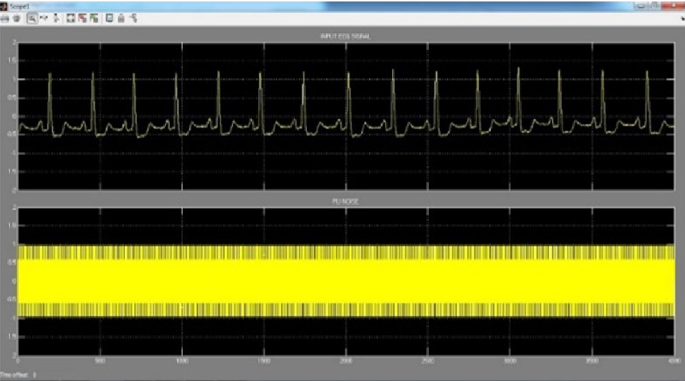This screenshot has height=381, width=685.
Task: Toggle the Zoom X-axis tool
Action: [x=44, y=18]
